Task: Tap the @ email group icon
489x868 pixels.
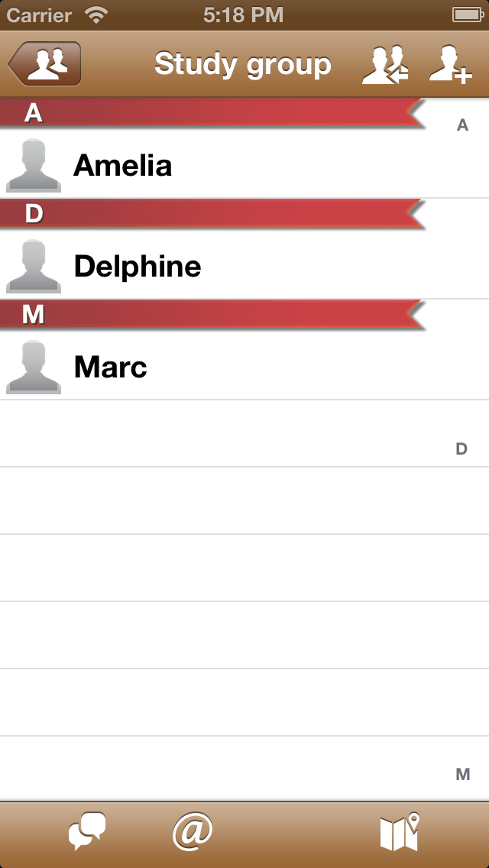Action: 192,832
